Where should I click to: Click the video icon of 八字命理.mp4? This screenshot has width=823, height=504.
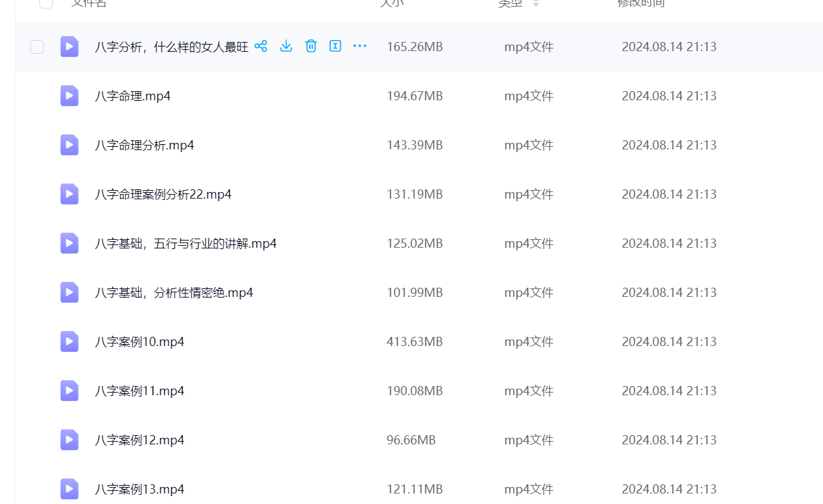(69, 96)
